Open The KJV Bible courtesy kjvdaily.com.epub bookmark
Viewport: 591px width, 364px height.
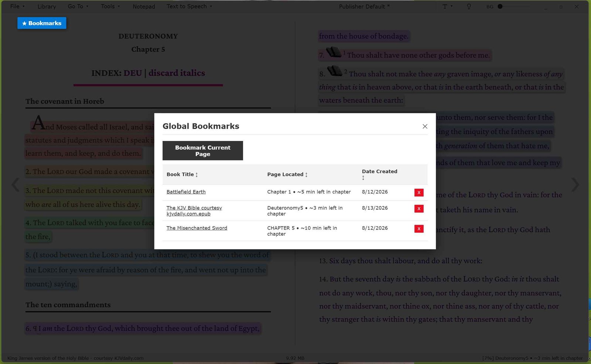pos(194,211)
